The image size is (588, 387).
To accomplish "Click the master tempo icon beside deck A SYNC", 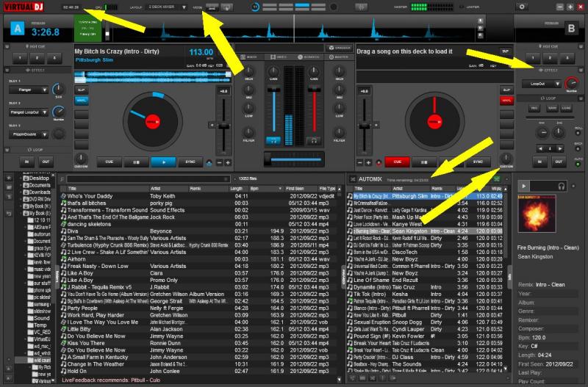I will [209, 162].
